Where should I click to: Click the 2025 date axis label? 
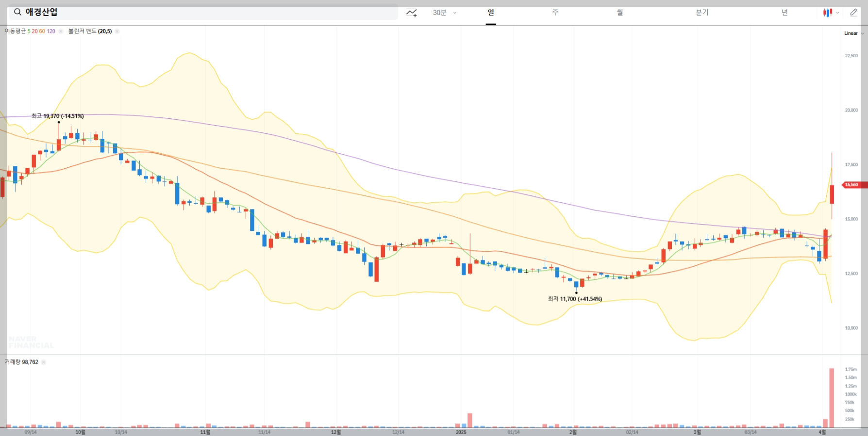(461, 432)
